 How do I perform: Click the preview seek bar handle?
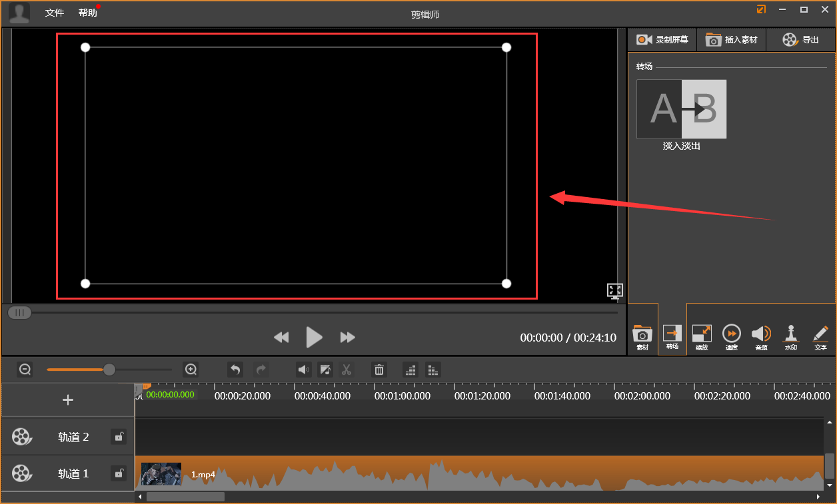pyautogui.click(x=19, y=312)
